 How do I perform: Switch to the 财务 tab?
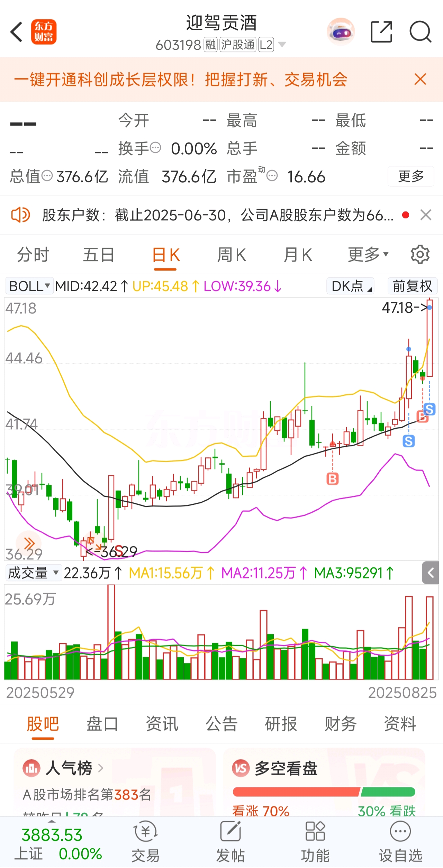coord(341,723)
